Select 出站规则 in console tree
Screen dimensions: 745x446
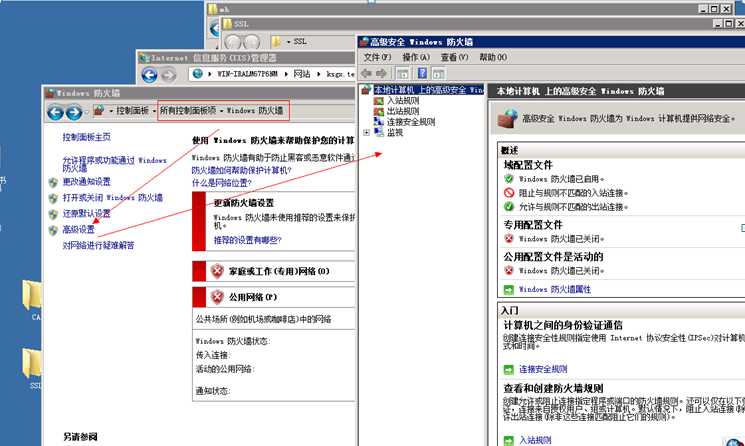[x=403, y=112]
